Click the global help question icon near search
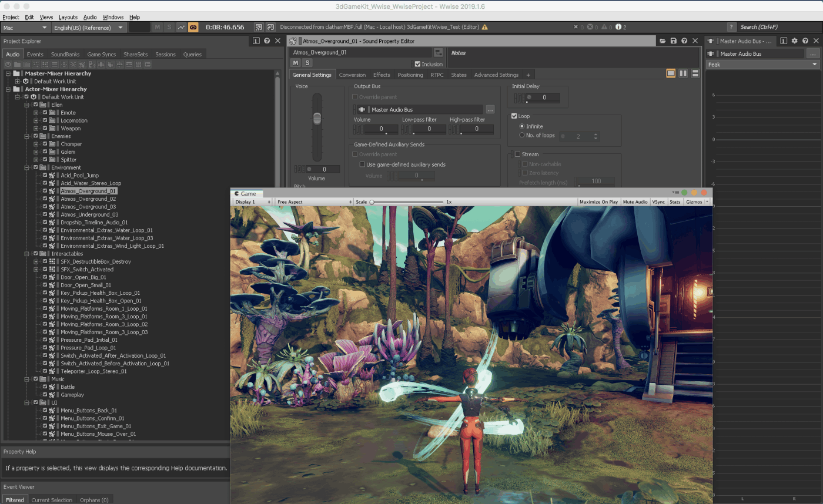 (x=731, y=27)
